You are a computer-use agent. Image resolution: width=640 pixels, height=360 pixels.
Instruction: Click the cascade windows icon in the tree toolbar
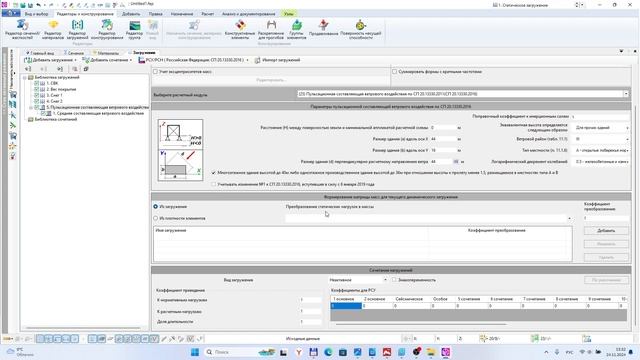(86, 69)
